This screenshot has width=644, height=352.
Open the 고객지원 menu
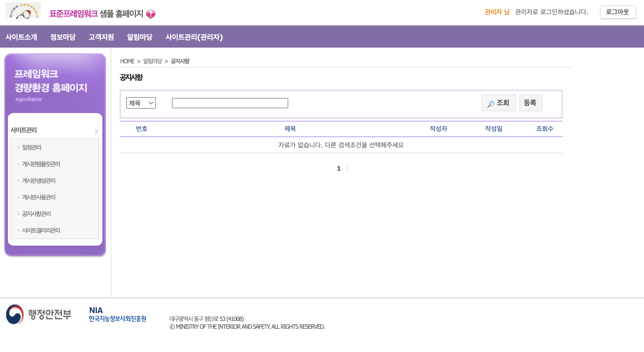(101, 37)
